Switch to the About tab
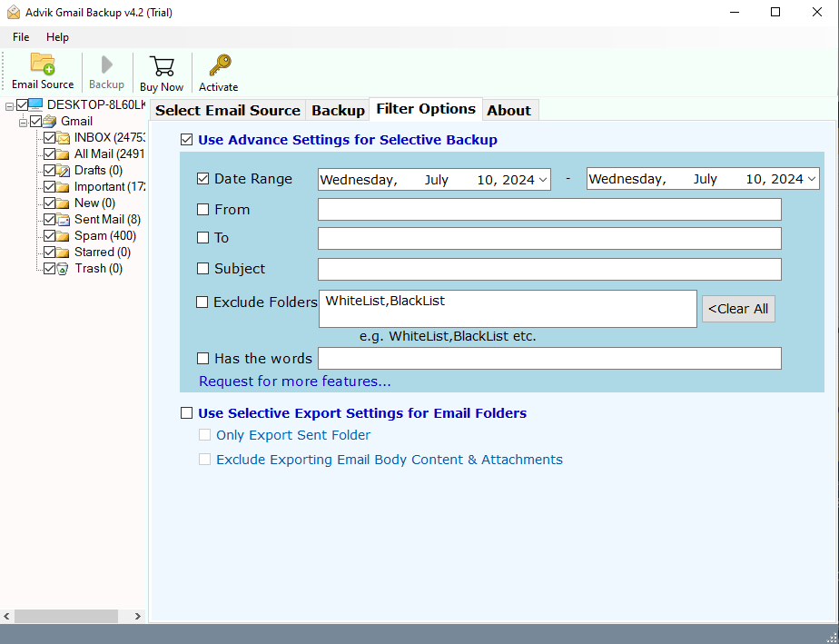The height and width of the screenshot is (644, 839). (x=508, y=110)
